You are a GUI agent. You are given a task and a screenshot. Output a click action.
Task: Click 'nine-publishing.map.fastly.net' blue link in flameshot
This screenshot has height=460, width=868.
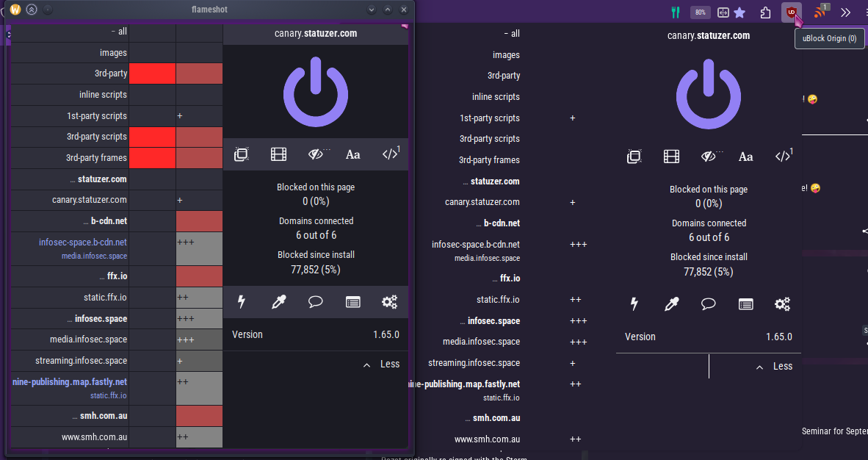tap(70, 382)
